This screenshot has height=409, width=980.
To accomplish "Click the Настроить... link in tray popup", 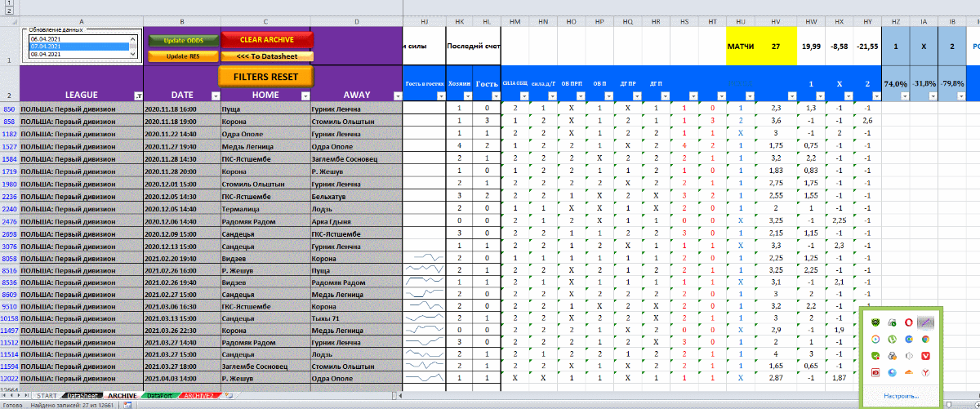I will pyautogui.click(x=900, y=396).
